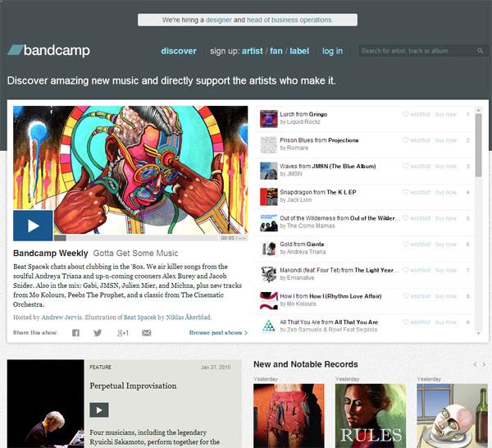Open the designer job link
492x448 pixels.
point(219,20)
